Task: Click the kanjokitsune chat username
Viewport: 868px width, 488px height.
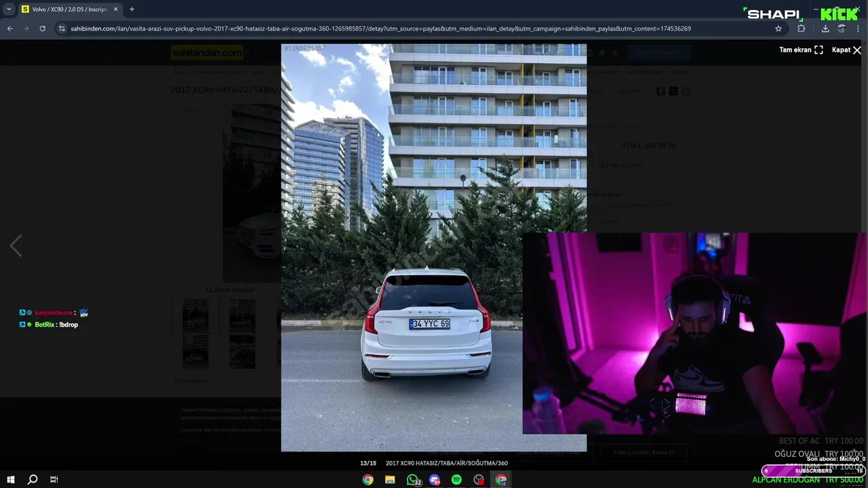Action: pyautogui.click(x=54, y=312)
